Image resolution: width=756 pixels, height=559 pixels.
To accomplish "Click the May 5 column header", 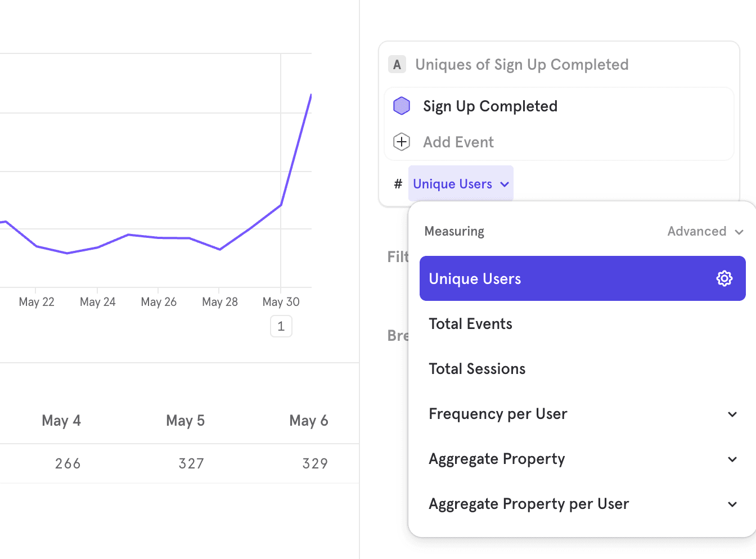I will pyautogui.click(x=185, y=421).
